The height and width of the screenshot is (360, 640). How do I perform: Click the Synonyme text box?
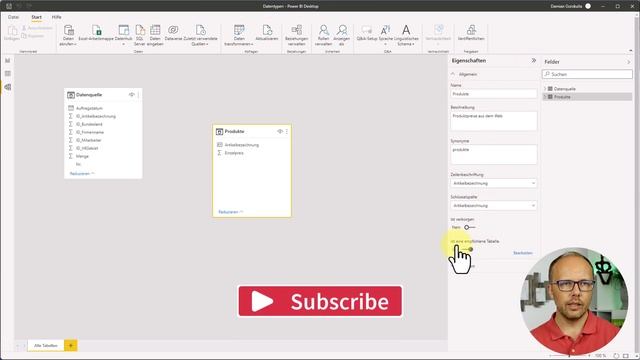[493, 155]
